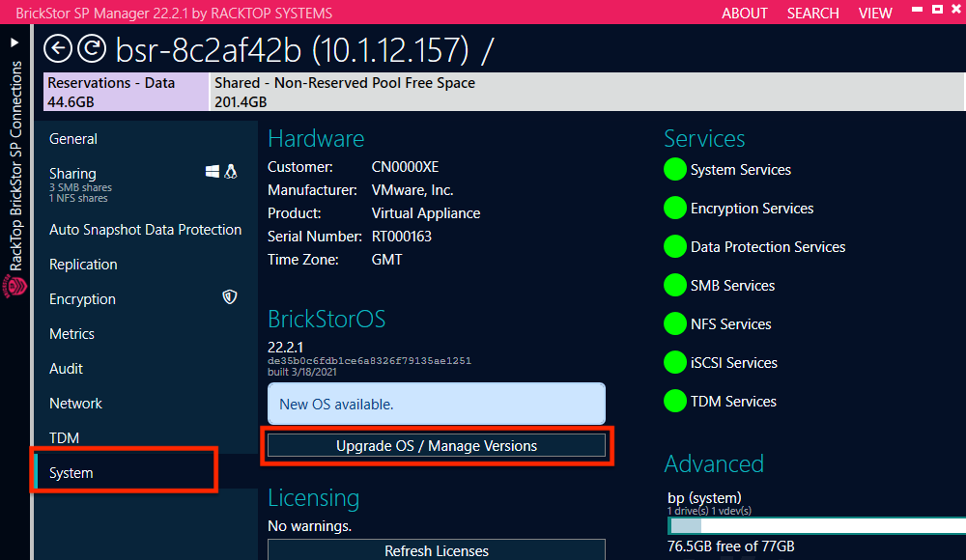Image resolution: width=966 pixels, height=560 pixels.
Task: Open the VIEW menu
Action: pos(875,14)
